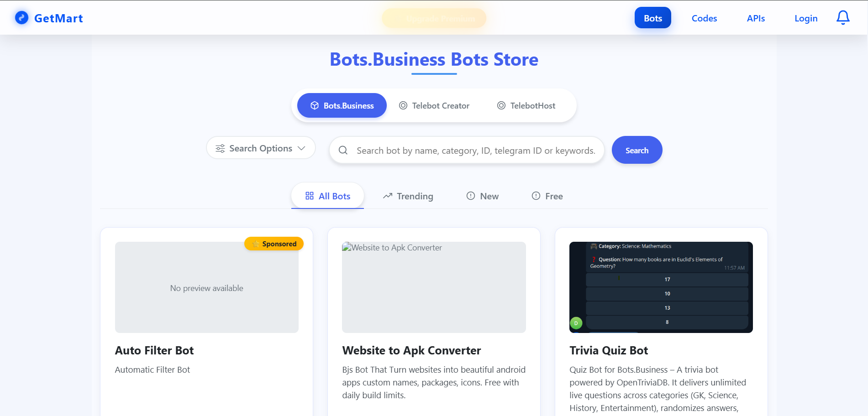The width and height of the screenshot is (868, 416).
Task: Expand the Search Options chevron
Action: pos(301,148)
